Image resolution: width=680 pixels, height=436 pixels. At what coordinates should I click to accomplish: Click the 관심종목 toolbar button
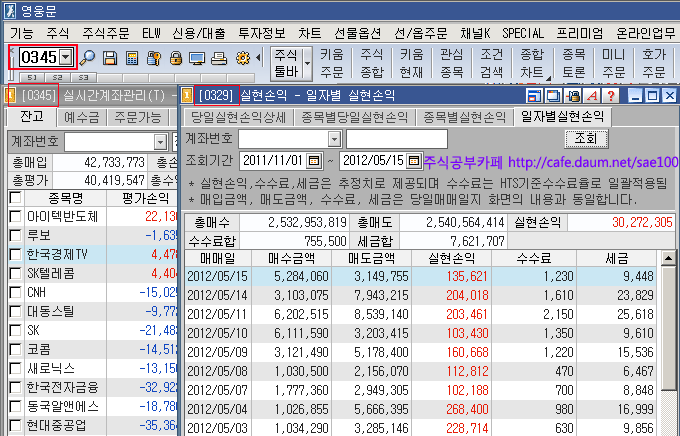pos(454,63)
